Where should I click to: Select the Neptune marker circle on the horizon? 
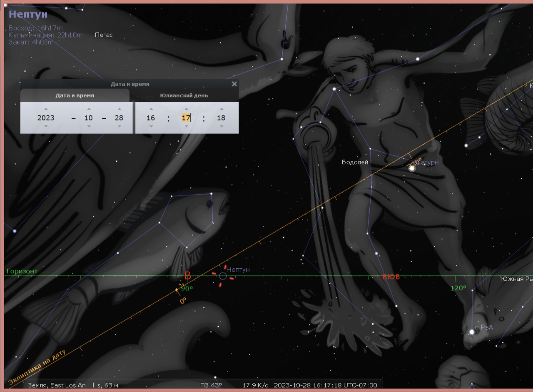[223, 276]
